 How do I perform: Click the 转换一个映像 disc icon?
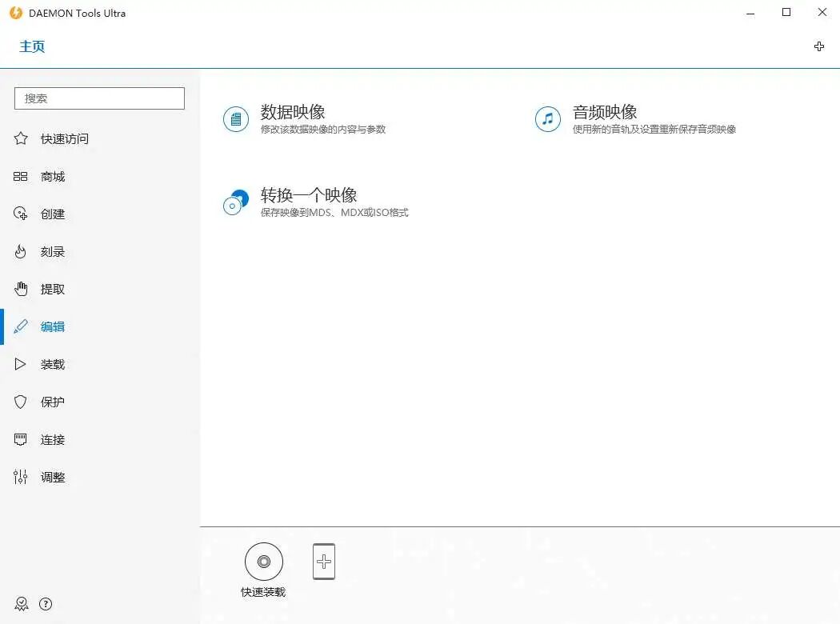tap(236, 202)
